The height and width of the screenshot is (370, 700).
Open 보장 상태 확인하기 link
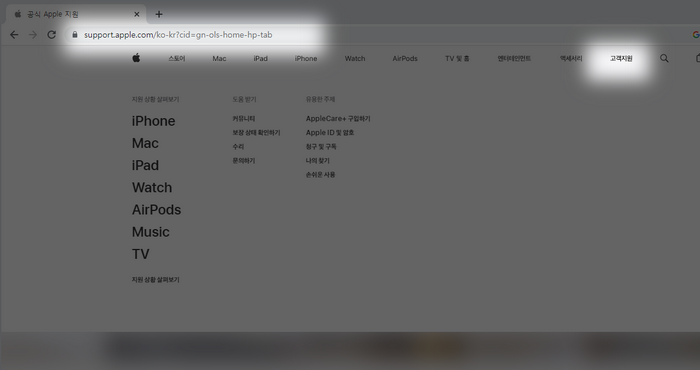(x=256, y=133)
